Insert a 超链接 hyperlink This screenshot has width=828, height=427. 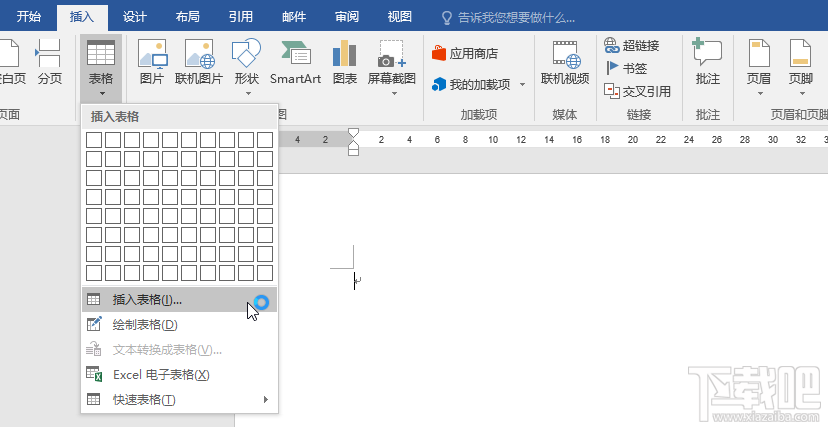[x=632, y=45]
